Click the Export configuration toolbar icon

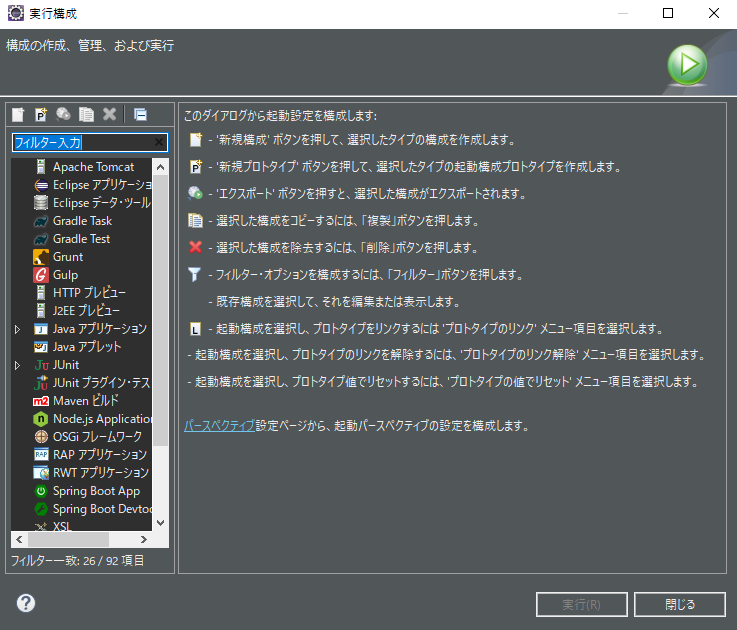(63, 114)
